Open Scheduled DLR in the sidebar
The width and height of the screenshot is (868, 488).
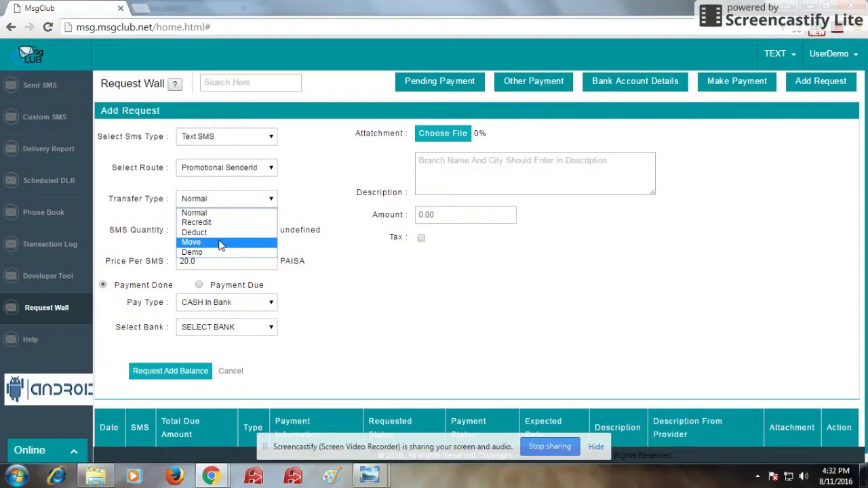pyautogui.click(x=49, y=181)
